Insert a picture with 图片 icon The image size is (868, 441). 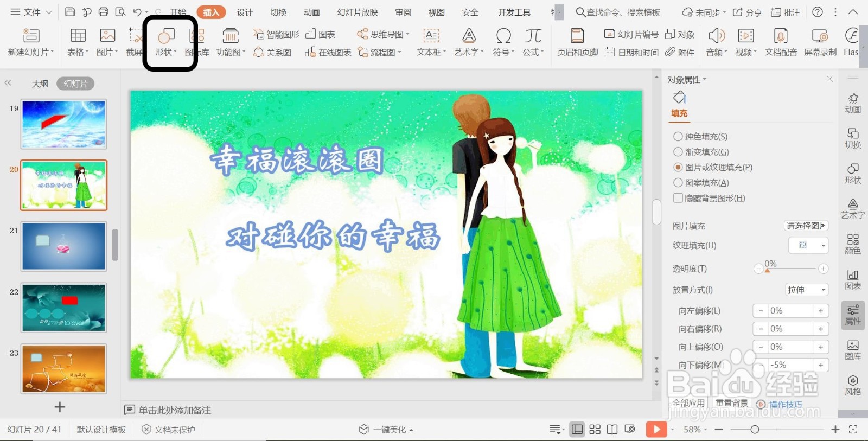[x=107, y=42]
